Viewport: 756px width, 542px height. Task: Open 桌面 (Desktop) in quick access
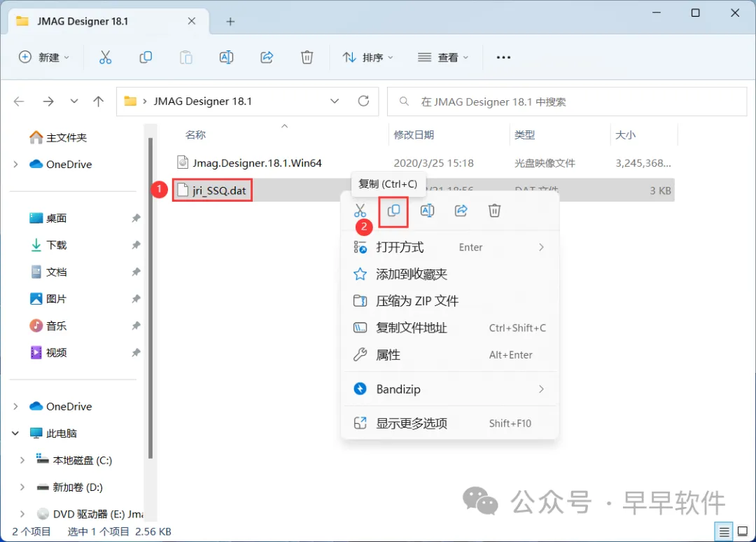click(x=48, y=218)
